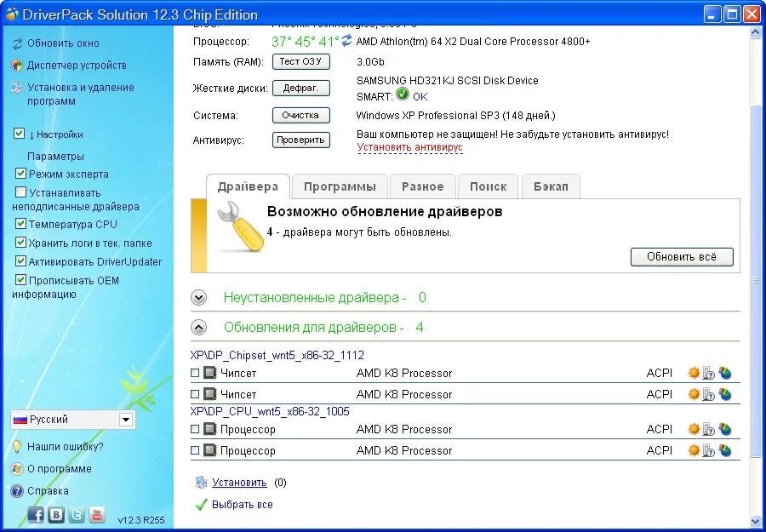This screenshot has width=766, height=532.
Task: Click the scrollbar up arrow
Action: (x=756, y=31)
